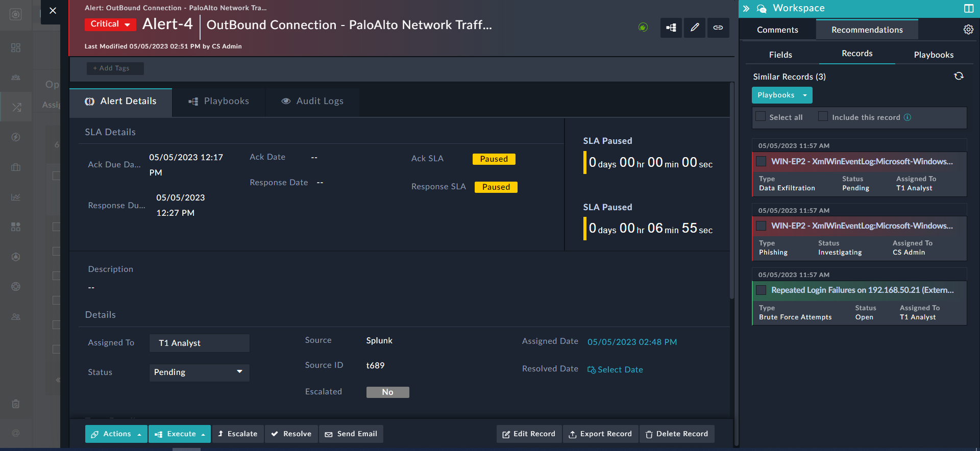Click the edit pencil icon in header
Viewport: 980px width, 451px height.
(694, 28)
